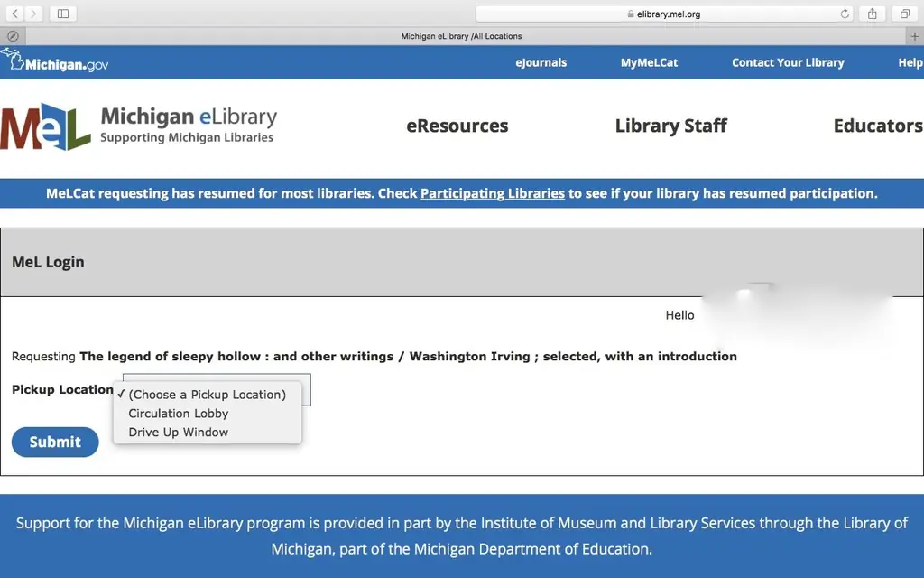
Task: Click the compass icon beside the tab bar
Action: click(x=13, y=36)
